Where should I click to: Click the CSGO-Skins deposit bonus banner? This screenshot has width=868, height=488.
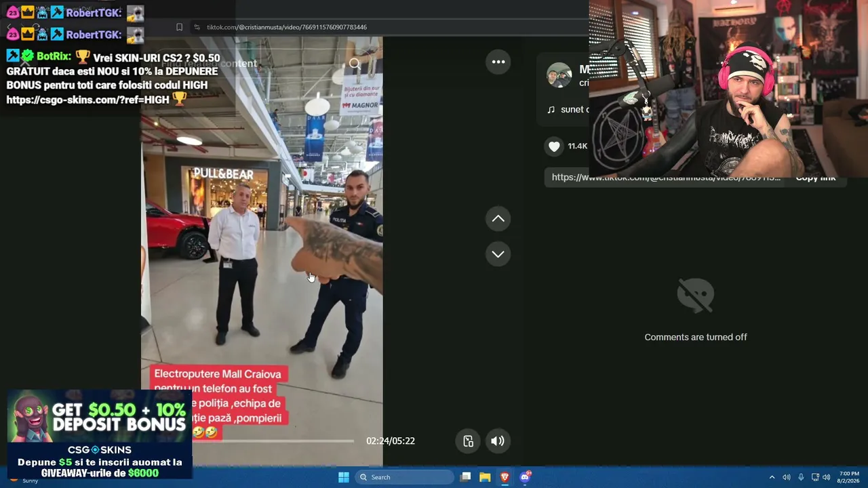[100, 436]
